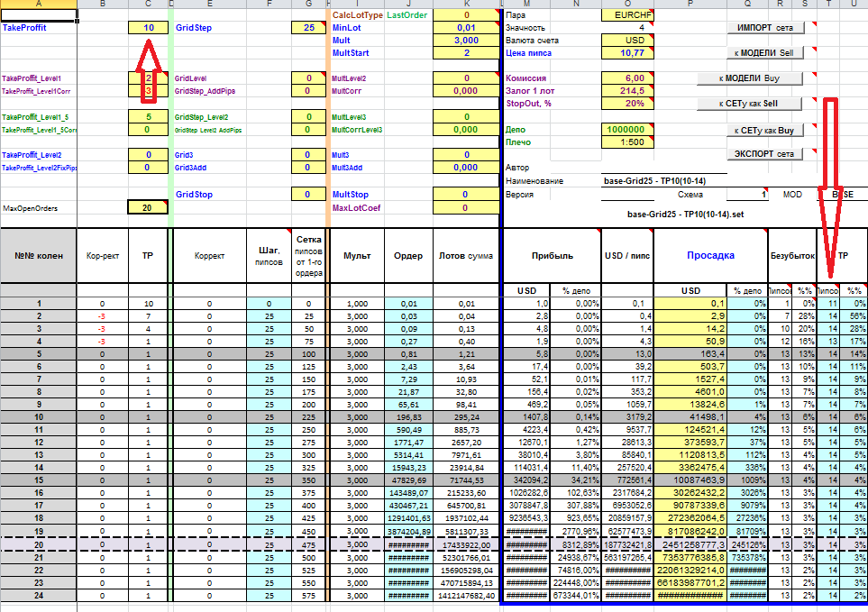Click the Схема label

[x=690, y=195]
